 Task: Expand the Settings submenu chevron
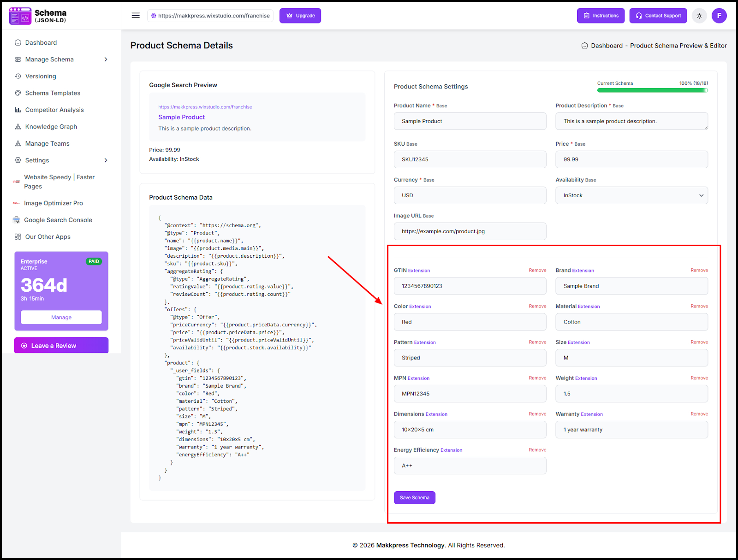[x=106, y=160]
